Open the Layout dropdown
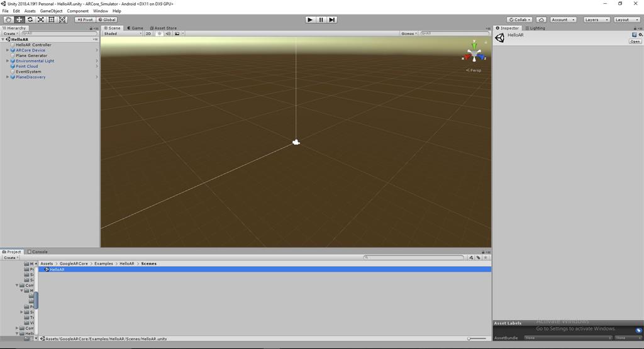 pos(627,19)
